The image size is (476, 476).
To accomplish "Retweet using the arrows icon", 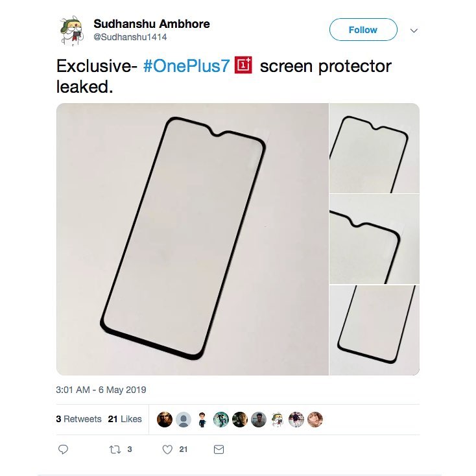I will [x=115, y=449].
